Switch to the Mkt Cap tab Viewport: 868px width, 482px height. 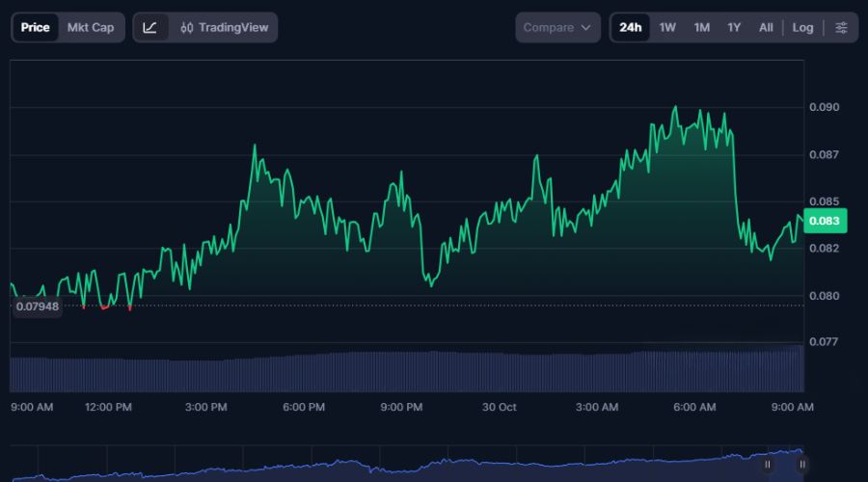coord(91,28)
